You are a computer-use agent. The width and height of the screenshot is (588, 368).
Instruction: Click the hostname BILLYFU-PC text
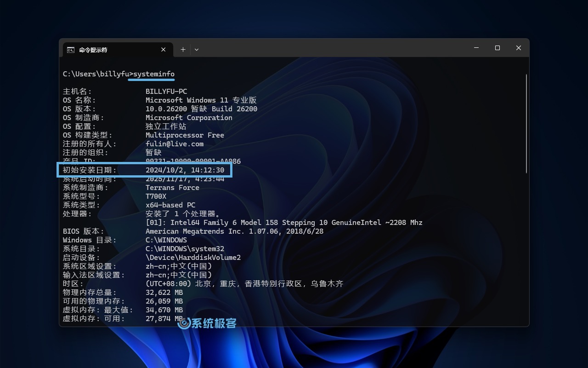coord(166,91)
